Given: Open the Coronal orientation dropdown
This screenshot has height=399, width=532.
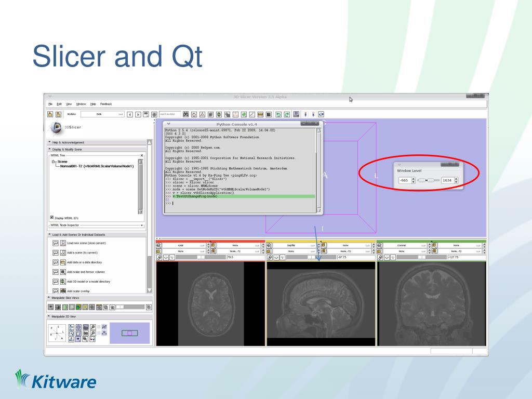Looking at the screenshot, I should click(x=404, y=245).
